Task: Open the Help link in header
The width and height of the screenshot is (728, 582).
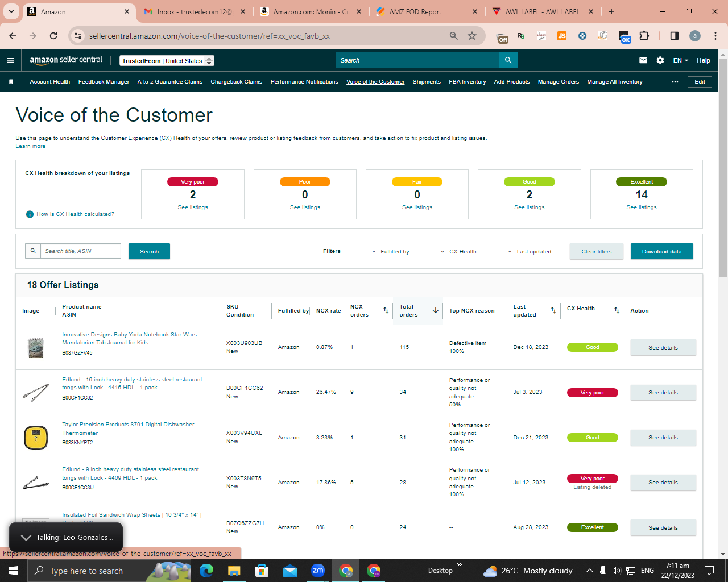Action: 704,60
